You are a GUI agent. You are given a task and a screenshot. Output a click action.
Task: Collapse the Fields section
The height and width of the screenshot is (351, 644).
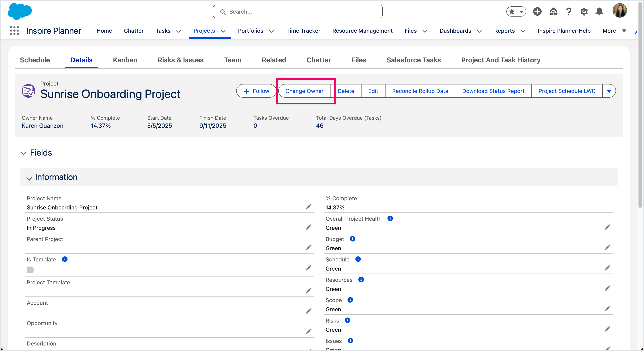(23, 153)
